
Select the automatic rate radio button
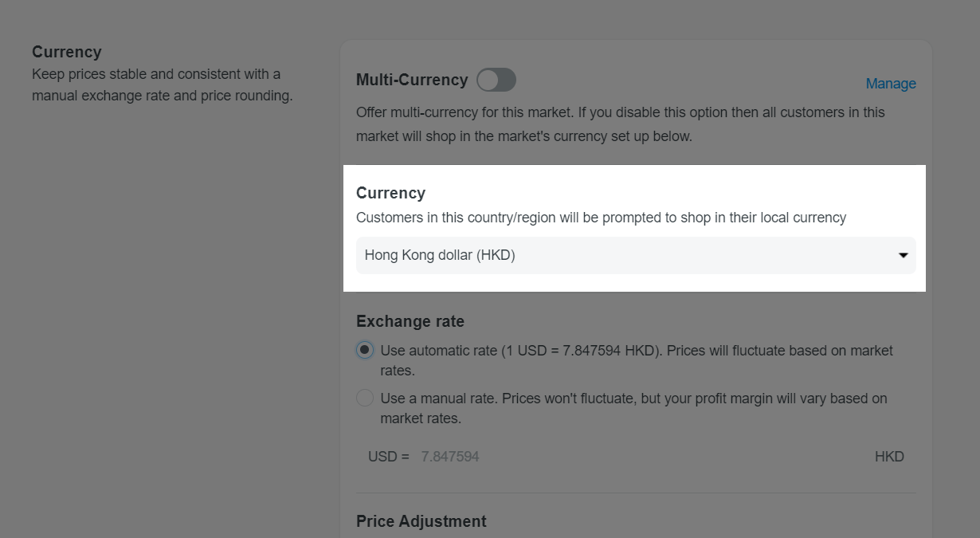click(x=365, y=350)
